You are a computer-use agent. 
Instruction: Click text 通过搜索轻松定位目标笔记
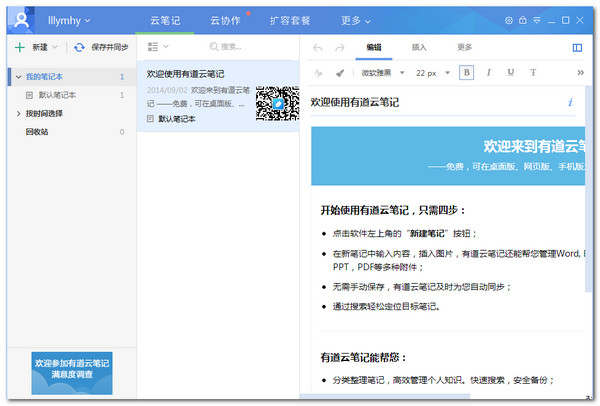coord(386,307)
